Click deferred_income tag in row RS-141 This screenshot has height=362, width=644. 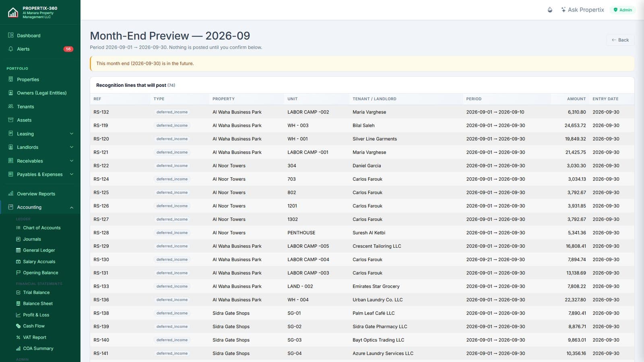pos(172,354)
